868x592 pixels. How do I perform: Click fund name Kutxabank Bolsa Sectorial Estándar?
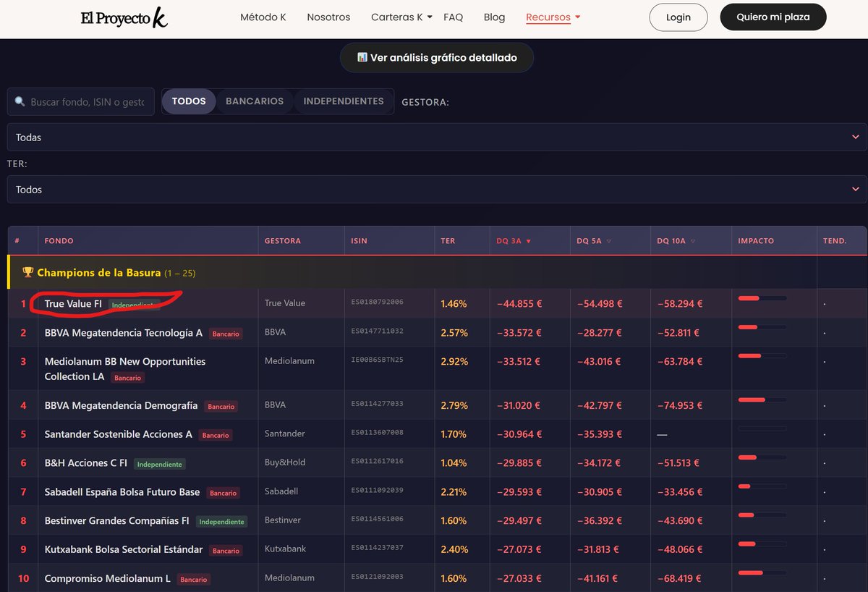click(x=124, y=549)
